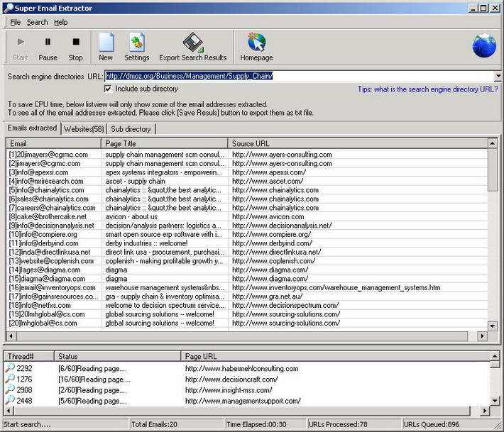
Task: Click email list scroll right arrow
Action: (482, 336)
